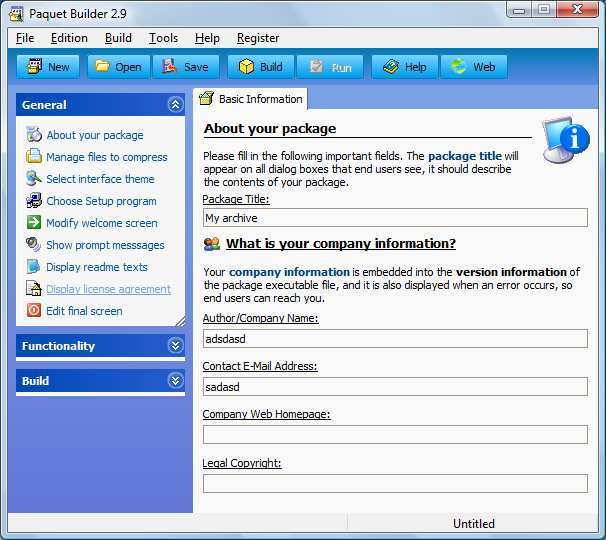Open the Build menu
The width and height of the screenshot is (606, 540).
118,38
